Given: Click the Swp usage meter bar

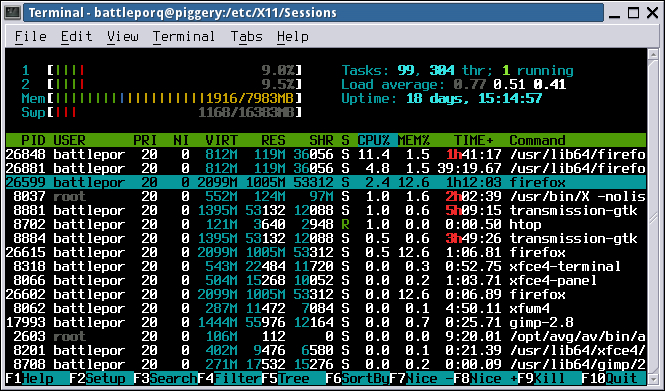Looking at the screenshot, I should [162, 112].
